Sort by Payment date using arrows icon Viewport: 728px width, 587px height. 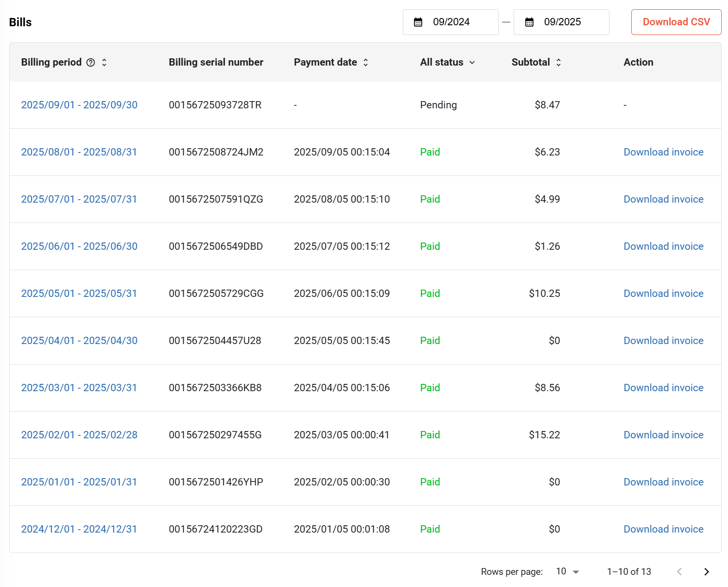365,62
